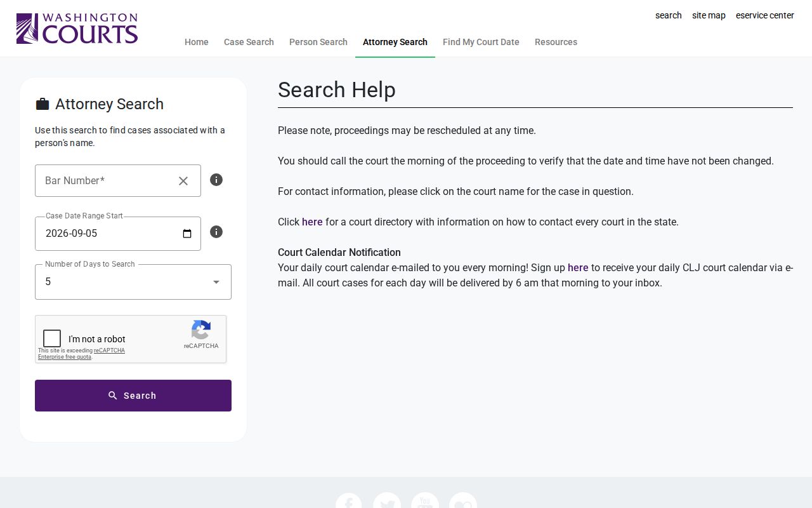
Task: Open the Case Search tab
Action: (x=249, y=42)
